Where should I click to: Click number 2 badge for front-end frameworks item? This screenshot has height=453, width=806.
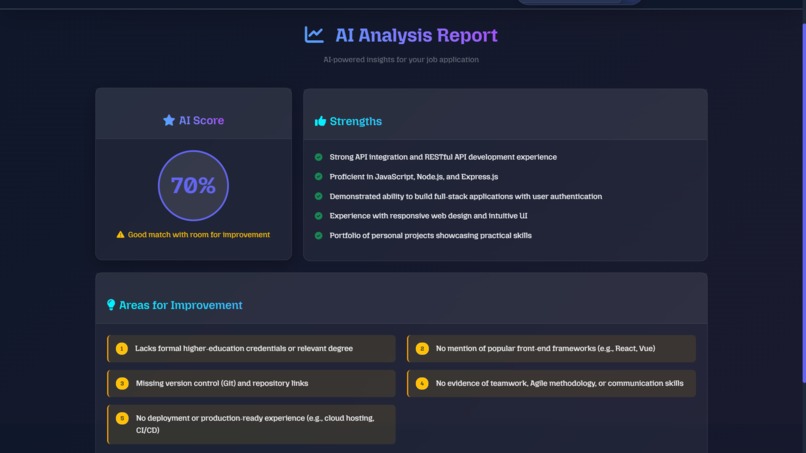[422, 349]
